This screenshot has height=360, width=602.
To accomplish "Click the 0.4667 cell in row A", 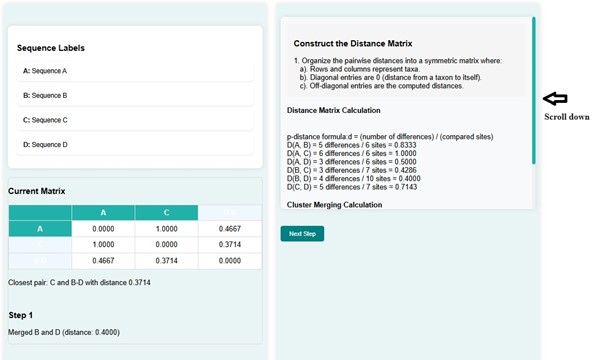I will pos(230,229).
